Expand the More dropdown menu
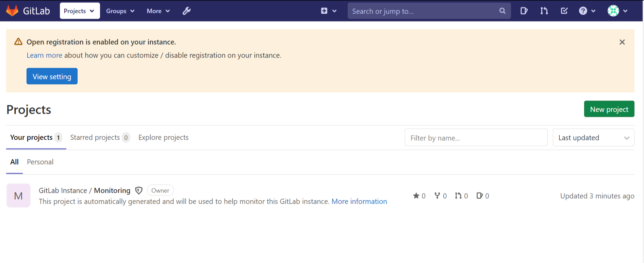 tap(158, 11)
